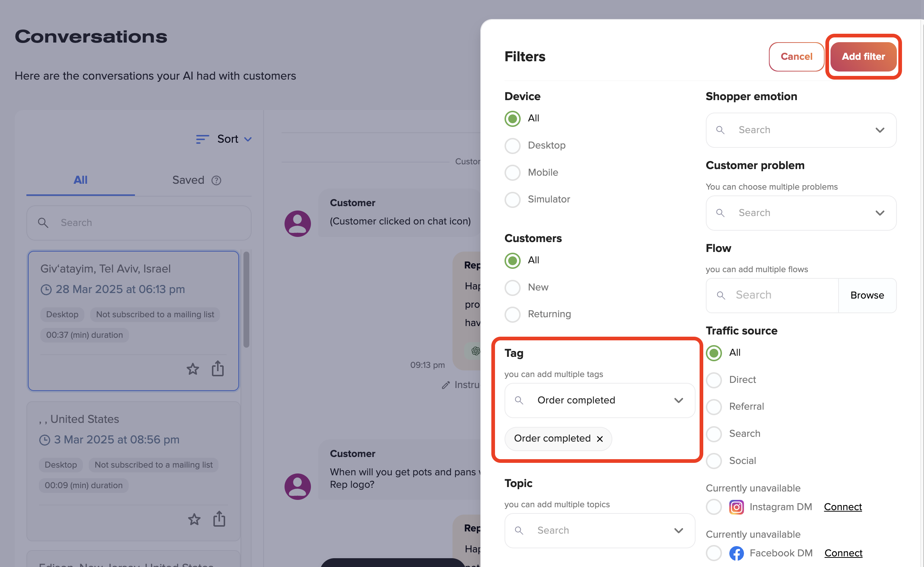
Task: Star the Giv'atayim conversation
Action: 193,369
